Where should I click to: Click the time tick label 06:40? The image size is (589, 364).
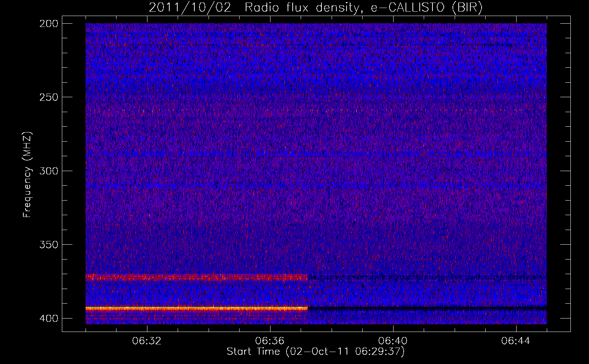[393, 341]
